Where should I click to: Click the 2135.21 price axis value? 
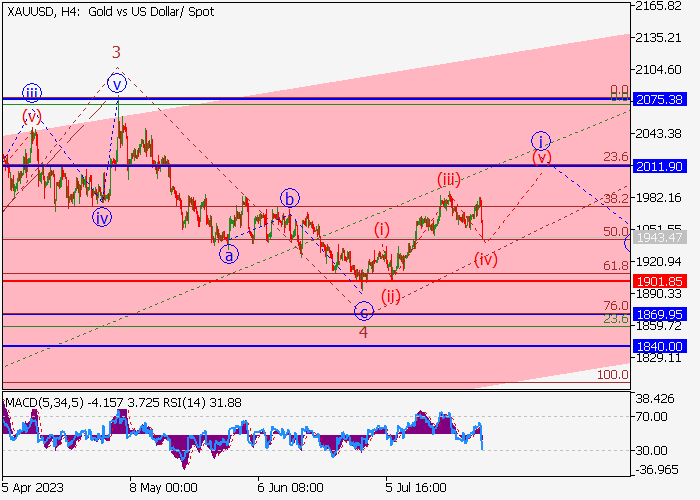click(x=658, y=38)
